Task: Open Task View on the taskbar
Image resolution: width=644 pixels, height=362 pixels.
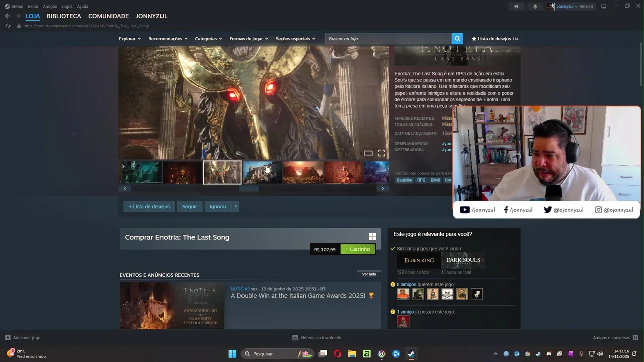Action: pyautogui.click(x=323, y=354)
